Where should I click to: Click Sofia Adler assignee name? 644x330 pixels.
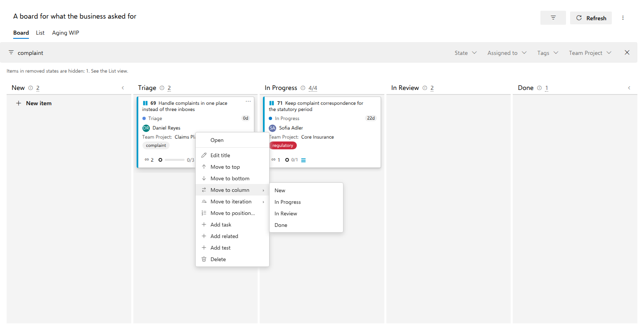(x=291, y=128)
